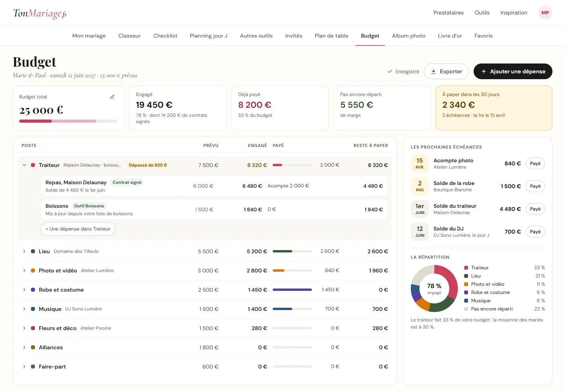Click the 12 JUIN date badge
The height and width of the screenshot is (392, 565).
[420, 232]
